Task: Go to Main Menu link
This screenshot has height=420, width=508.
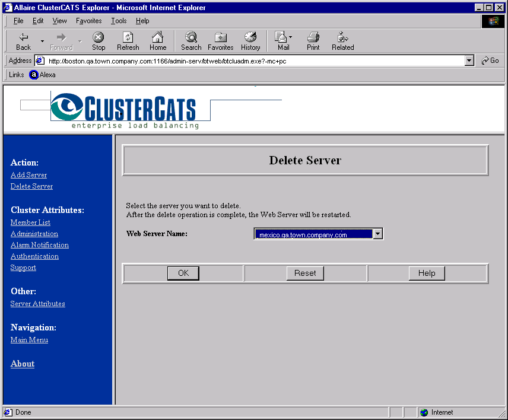Action: [29, 340]
